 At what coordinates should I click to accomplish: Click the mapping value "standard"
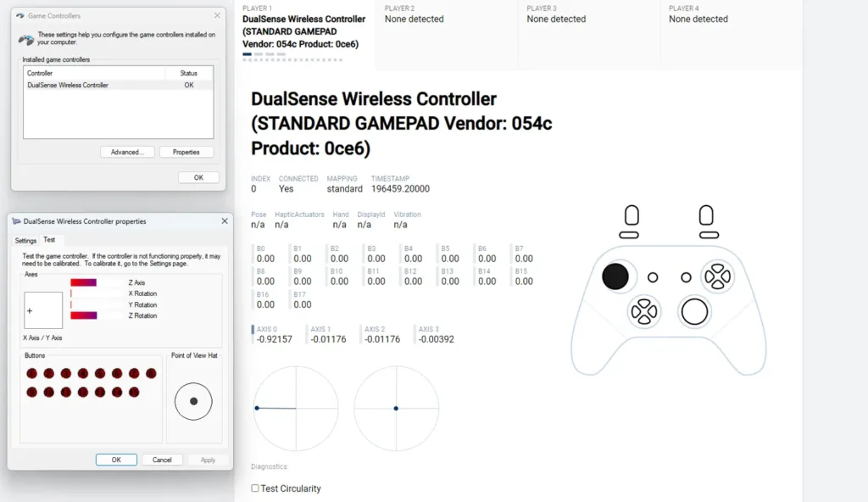click(344, 189)
